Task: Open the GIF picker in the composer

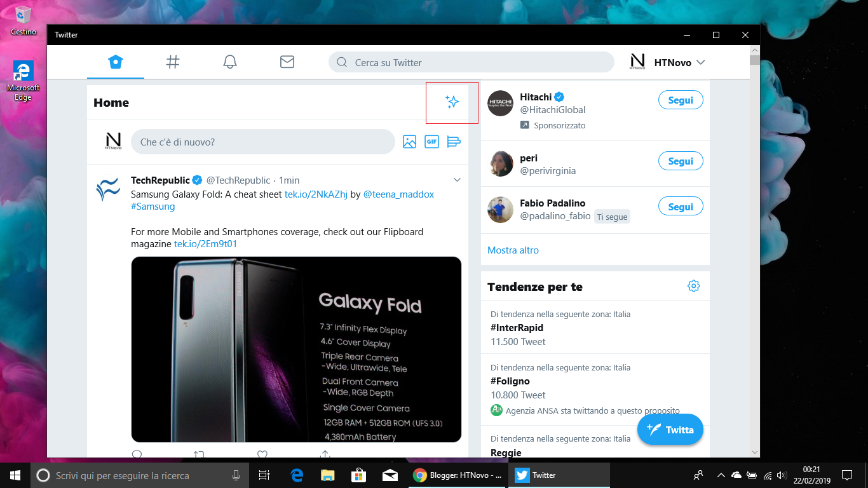Action: (x=431, y=142)
